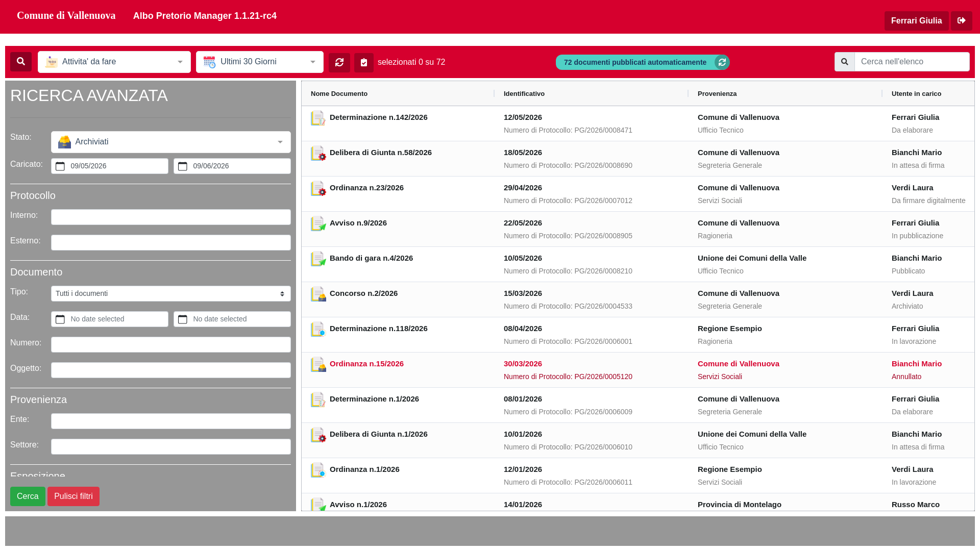Click calendar icon of Documento Data end field
The width and height of the screenshot is (980, 551).
point(183,319)
